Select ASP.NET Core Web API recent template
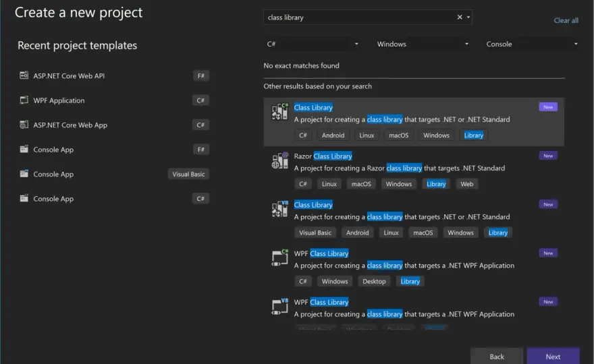The width and height of the screenshot is (594, 364). click(x=113, y=75)
